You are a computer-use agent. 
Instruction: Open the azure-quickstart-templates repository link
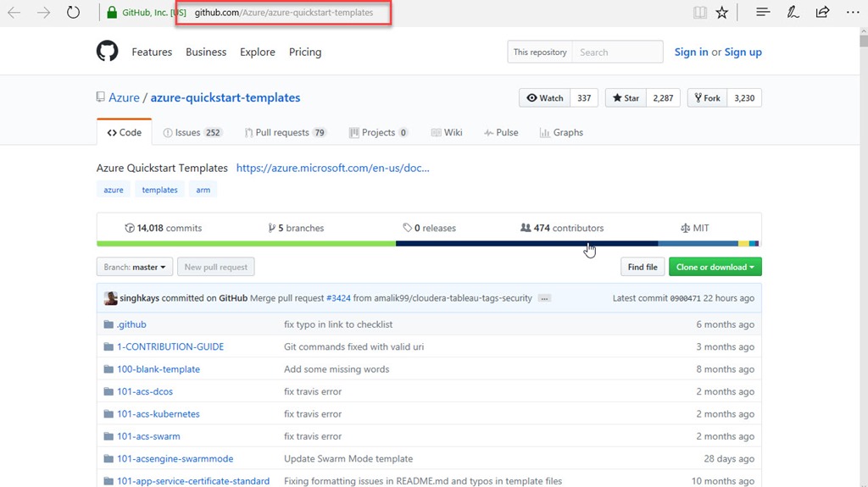pyautogui.click(x=225, y=97)
